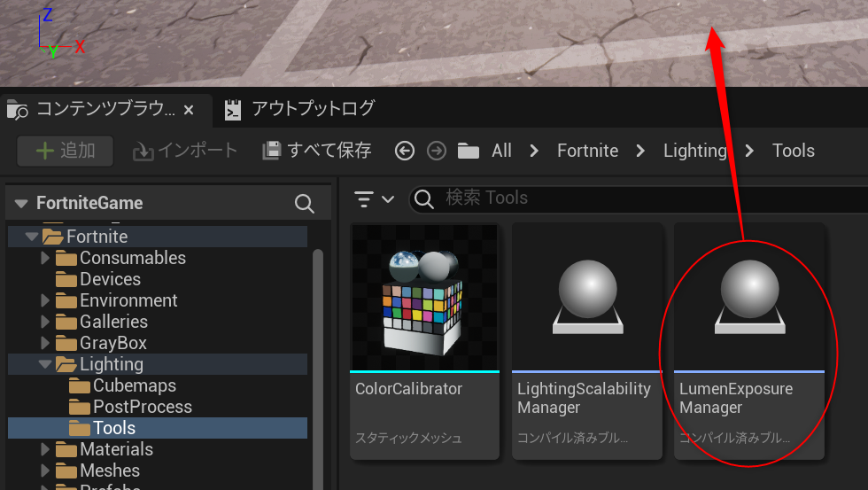The height and width of the screenshot is (490, 868).
Task: Click the XYZ axis gizmo in viewport
Action: (x=61, y=33)
